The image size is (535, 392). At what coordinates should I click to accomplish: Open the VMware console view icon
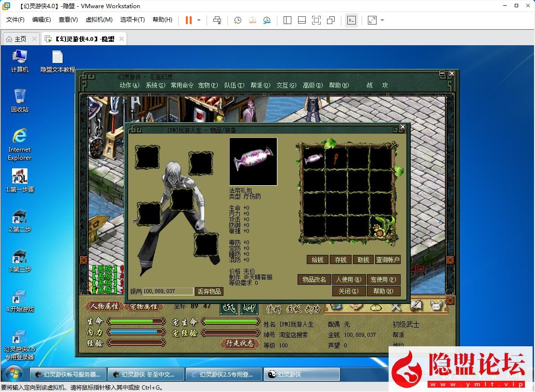[352, 20]
